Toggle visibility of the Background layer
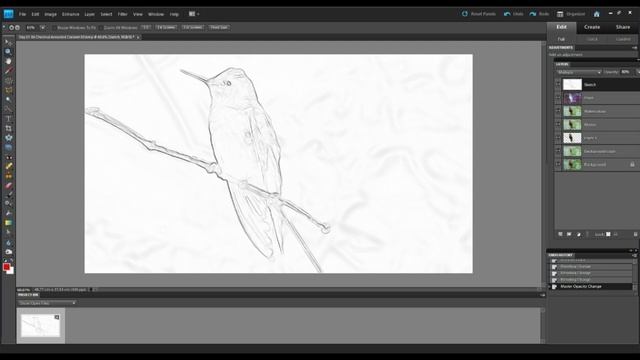The image size is (640, 360). (558, 164)
